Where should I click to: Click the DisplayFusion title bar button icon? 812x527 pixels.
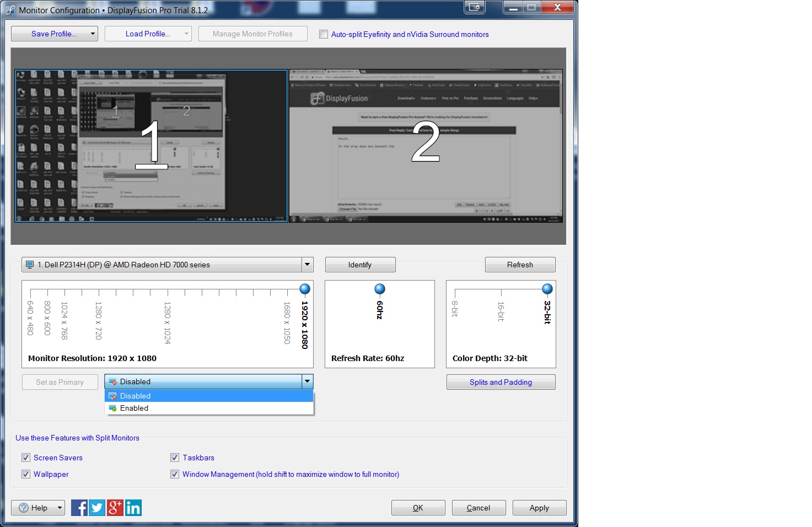474,8
